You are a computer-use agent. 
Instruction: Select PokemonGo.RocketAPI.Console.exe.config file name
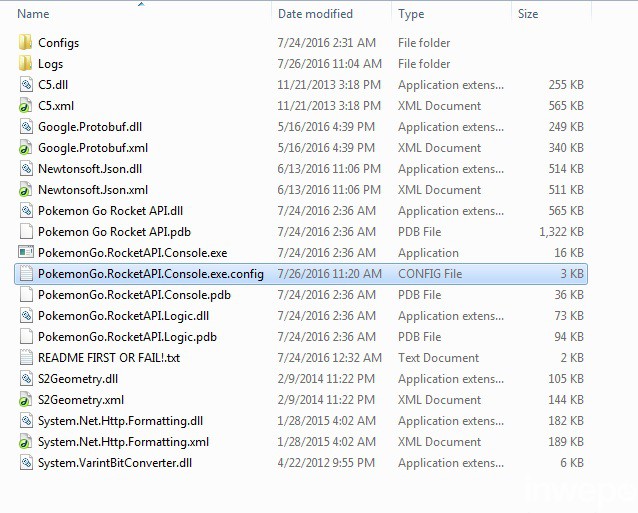point(151,274)
